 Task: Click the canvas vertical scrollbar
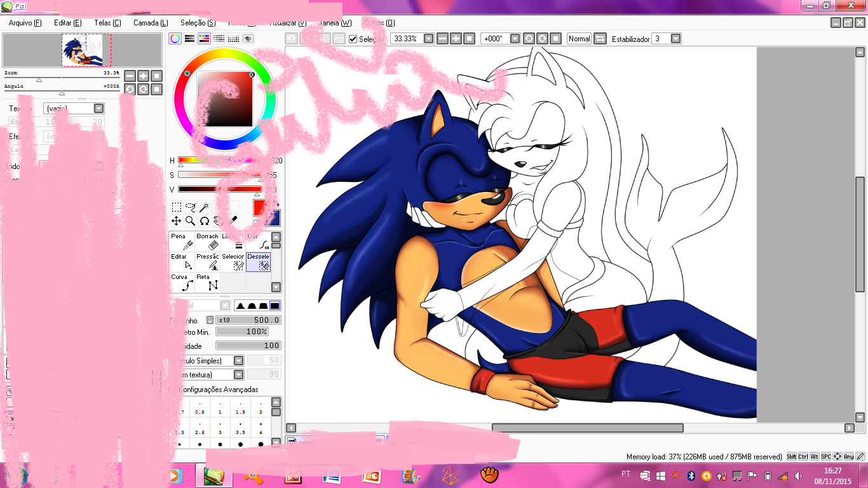pyautogui.click(x=860, y=235)
